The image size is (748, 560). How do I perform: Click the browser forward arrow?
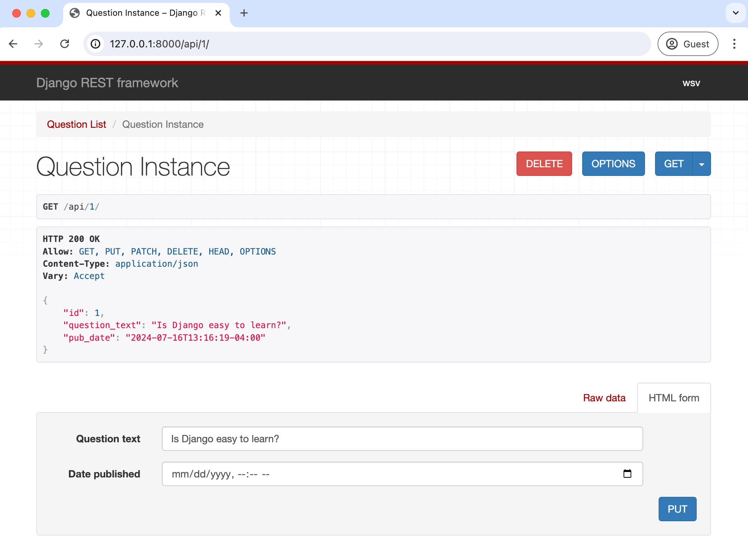coord(39,44)
